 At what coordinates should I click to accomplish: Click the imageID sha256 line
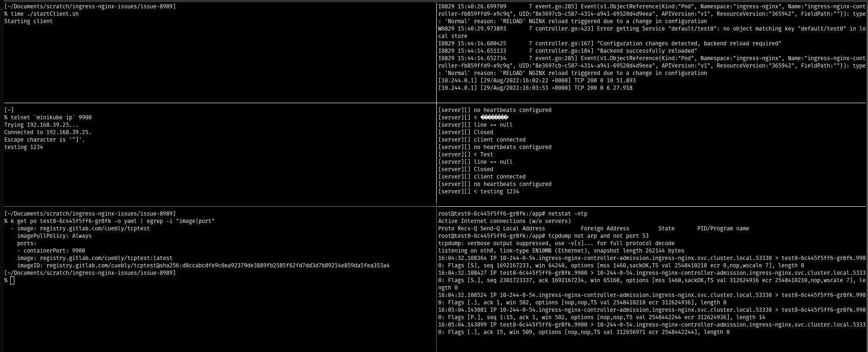[203, 266]
